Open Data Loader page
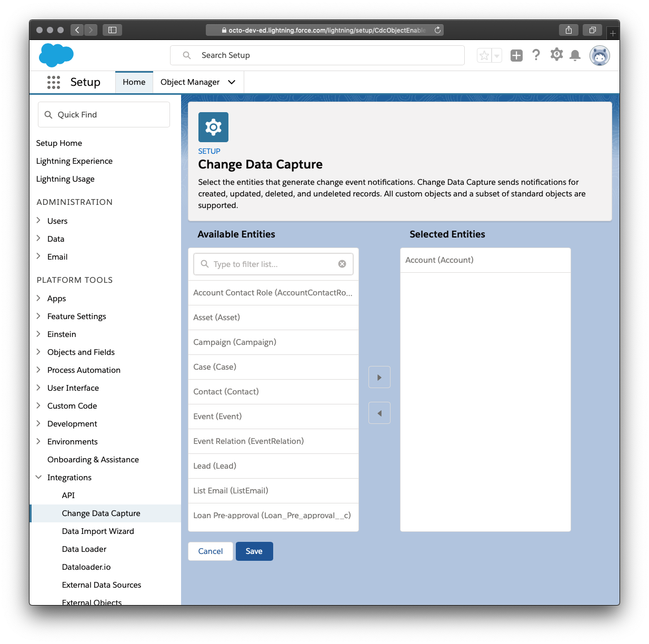 pyautogui.click(x=84, y=549)
